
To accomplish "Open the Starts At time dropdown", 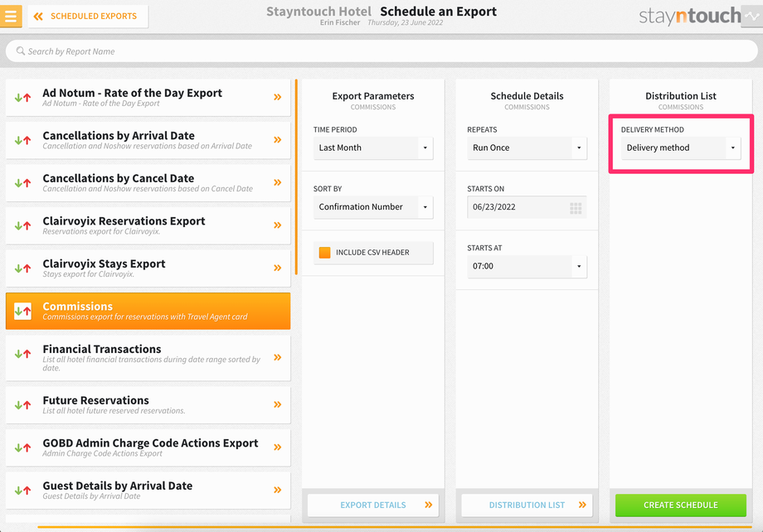I will [x=527, y=267].
